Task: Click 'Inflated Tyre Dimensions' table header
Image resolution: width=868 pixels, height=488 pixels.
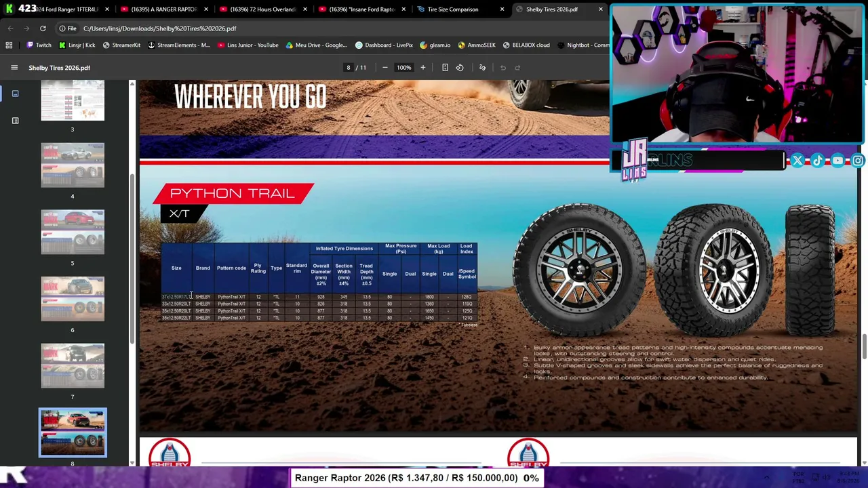Action: [x=344, y=249]
